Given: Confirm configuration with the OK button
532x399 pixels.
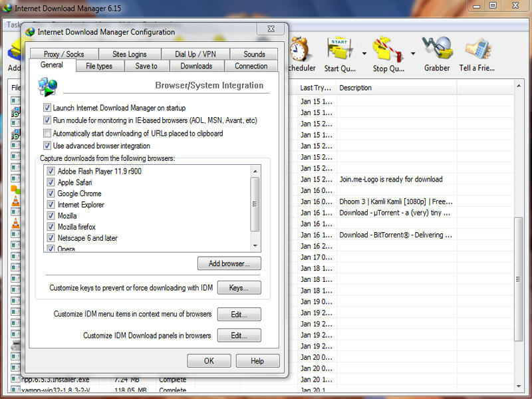Looking at the screenshot, I should coord(209,360).
